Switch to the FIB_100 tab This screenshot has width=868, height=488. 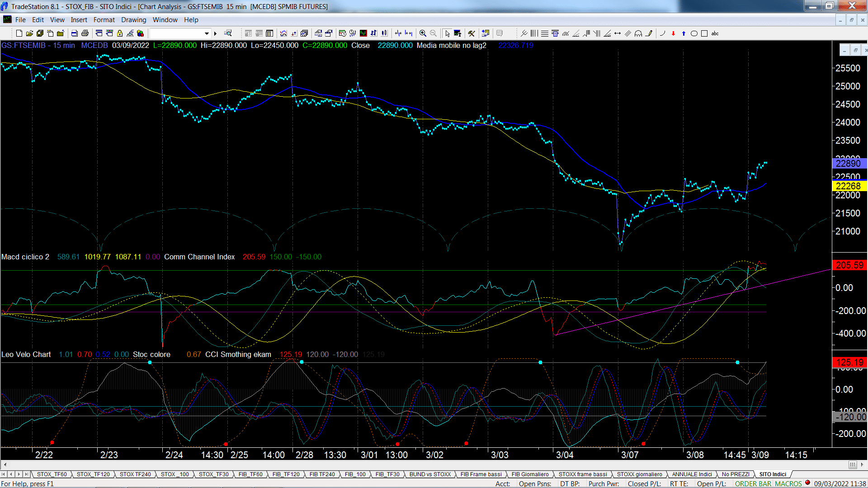pos(355,474)
